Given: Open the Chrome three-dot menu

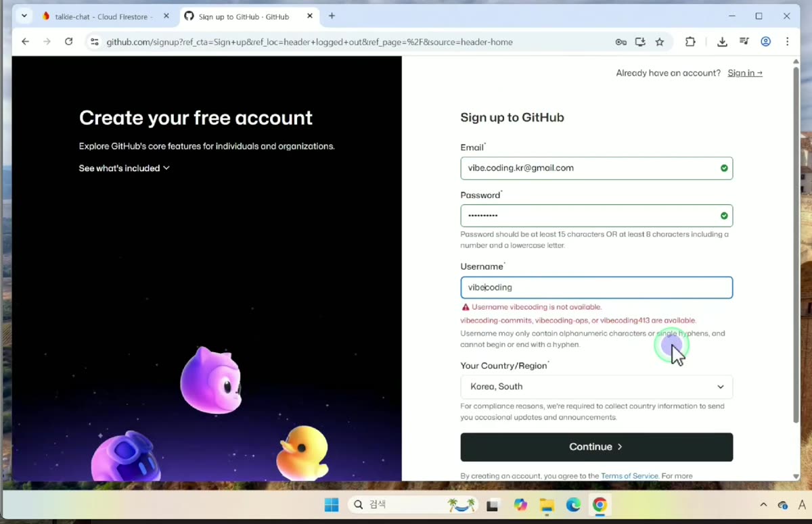Looking at the screenshot, I should (787, 42).
